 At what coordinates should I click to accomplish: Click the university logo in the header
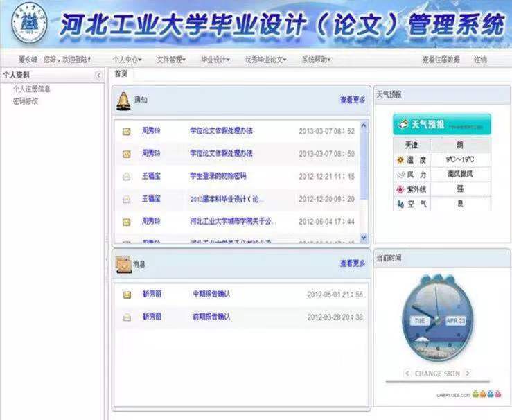point(29,25)
